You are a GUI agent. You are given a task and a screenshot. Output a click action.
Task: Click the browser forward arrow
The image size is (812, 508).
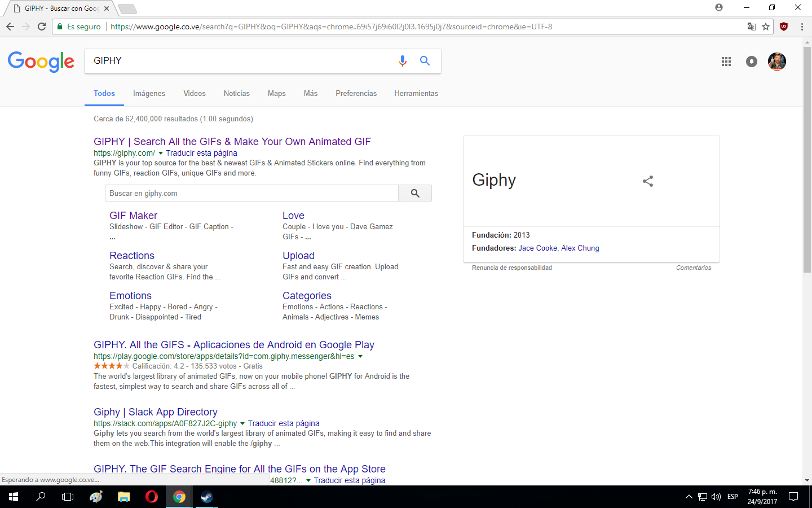pos(26,27)
